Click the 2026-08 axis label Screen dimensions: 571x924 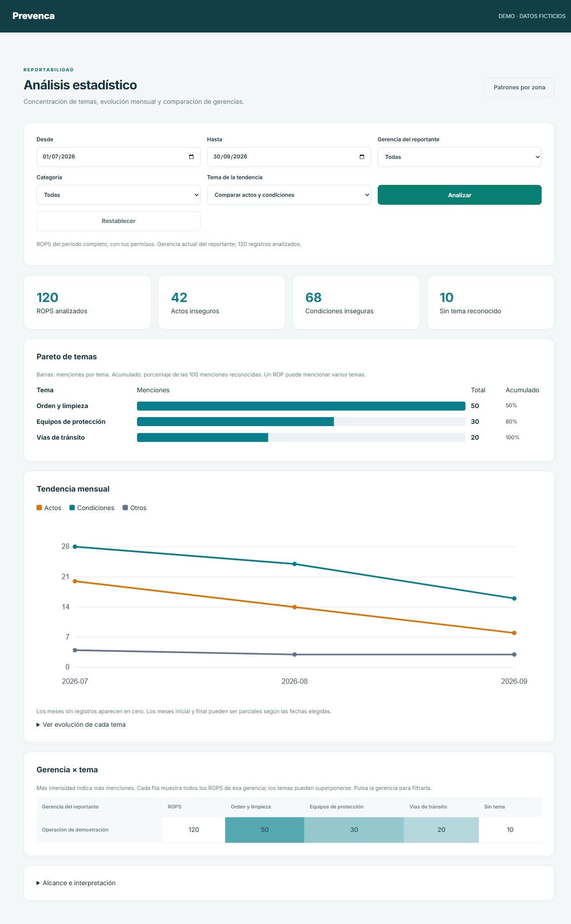295,681
